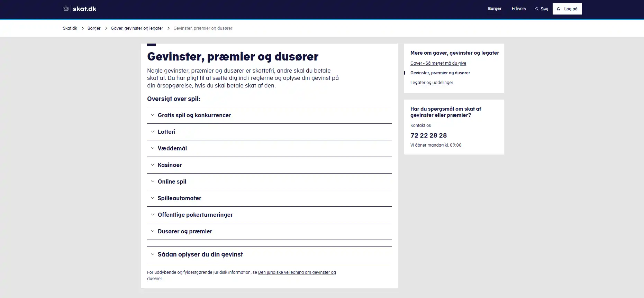
Task: Open the Borger section tab
Action: (495, 9)
